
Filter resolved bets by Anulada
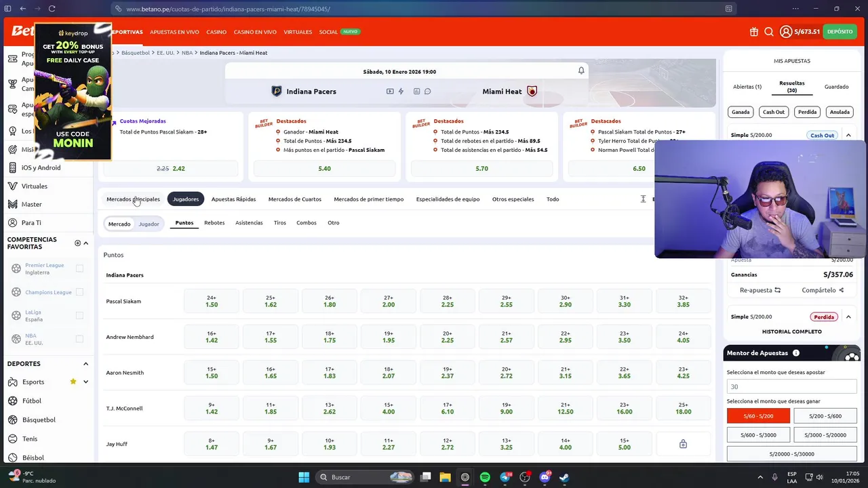[840, 112]
